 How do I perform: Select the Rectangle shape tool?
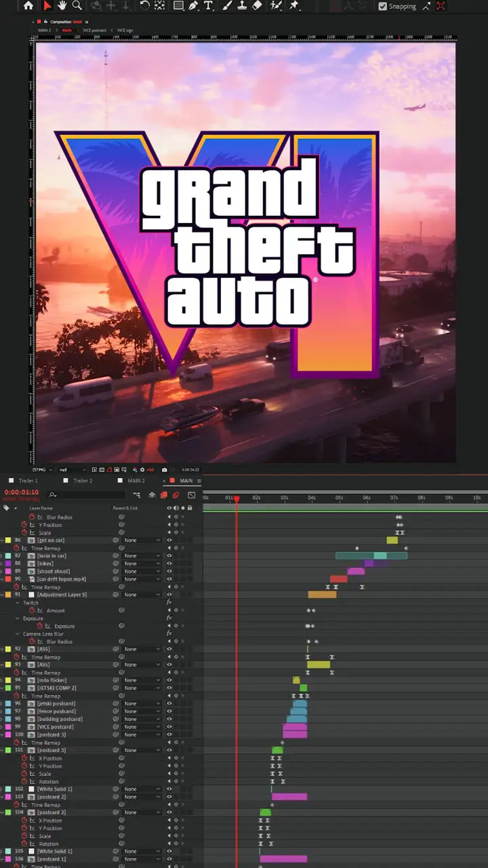[178, 5]
